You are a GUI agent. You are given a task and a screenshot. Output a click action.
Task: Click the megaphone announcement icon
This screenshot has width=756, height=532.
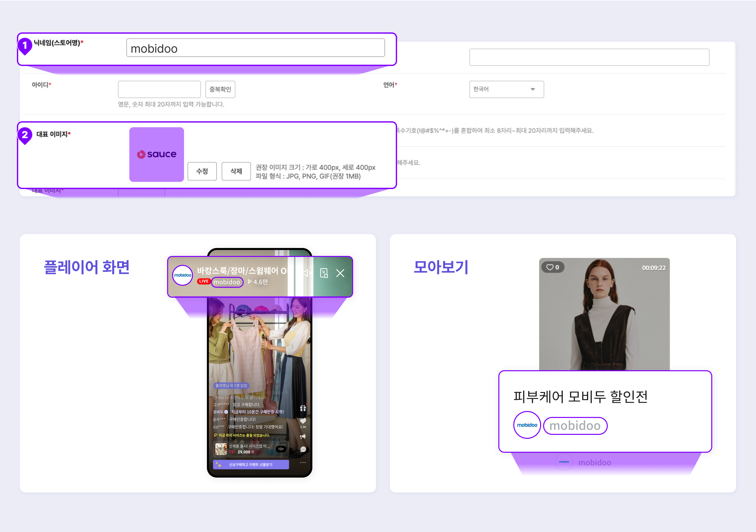[x=303, y=437]
